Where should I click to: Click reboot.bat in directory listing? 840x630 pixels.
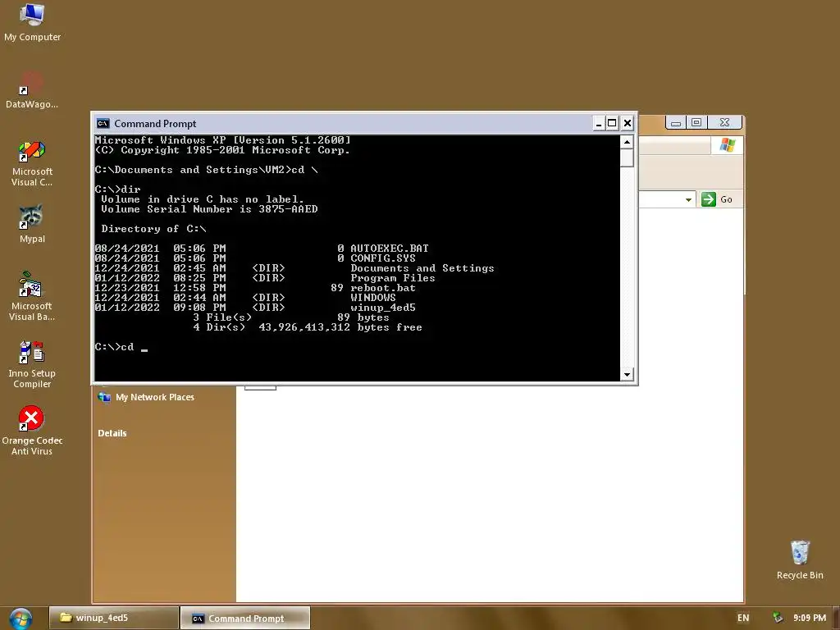382,288
